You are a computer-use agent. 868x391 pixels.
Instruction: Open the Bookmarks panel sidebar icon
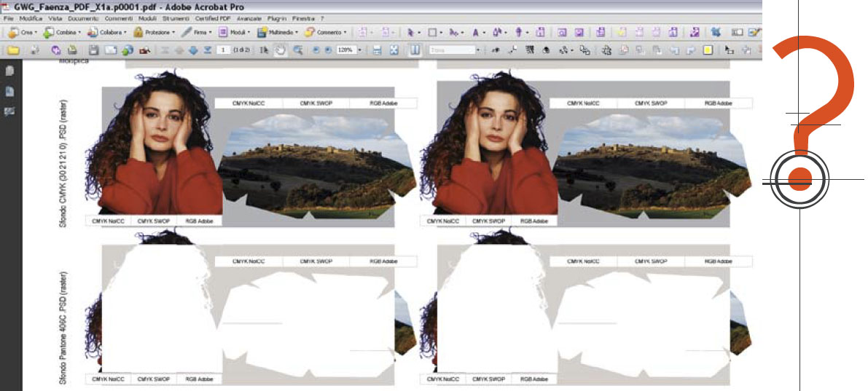click(9, 92)
